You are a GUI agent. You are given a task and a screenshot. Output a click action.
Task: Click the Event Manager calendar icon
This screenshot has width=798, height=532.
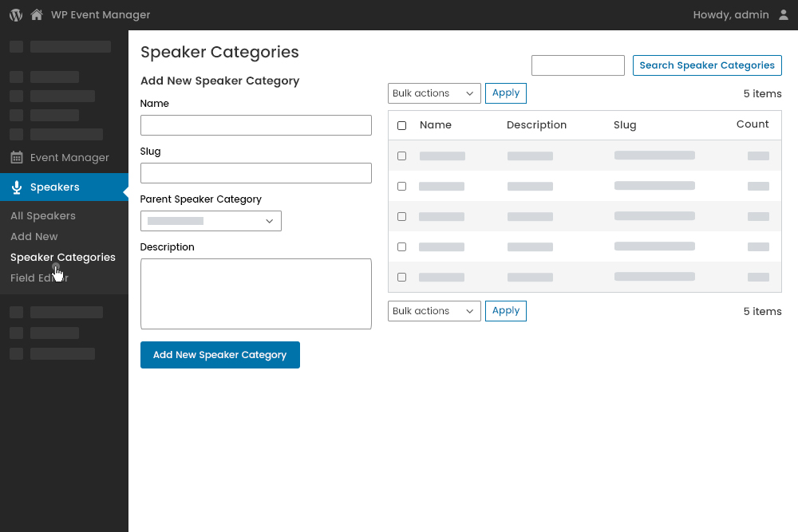(x=16, y=157)
